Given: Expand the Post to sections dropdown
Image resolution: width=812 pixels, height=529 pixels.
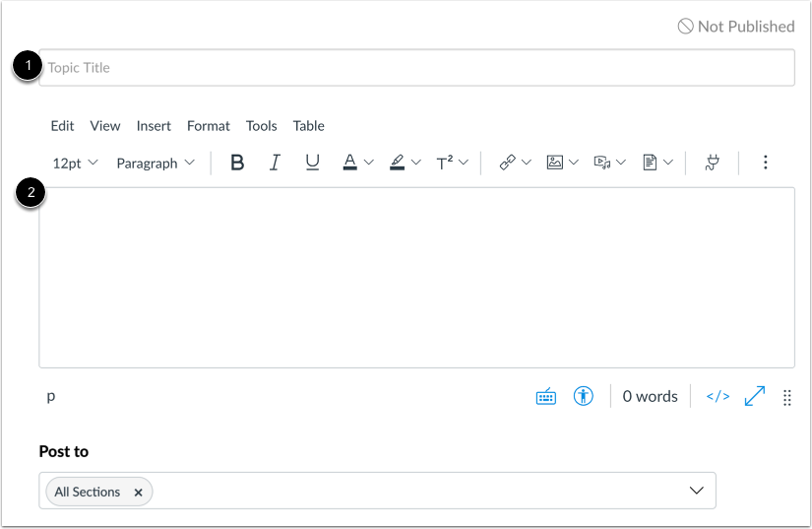Looking at the screenshot, I should point(697,491).
